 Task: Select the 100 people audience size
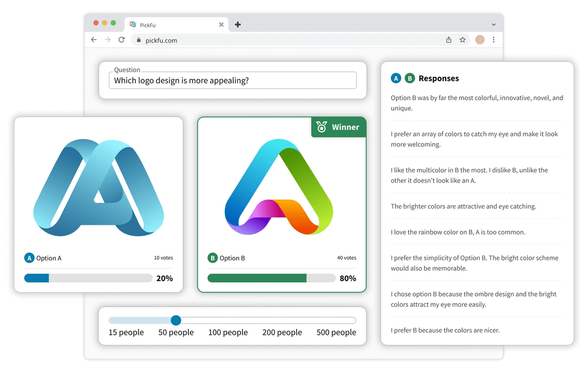(x=228, y=332)
